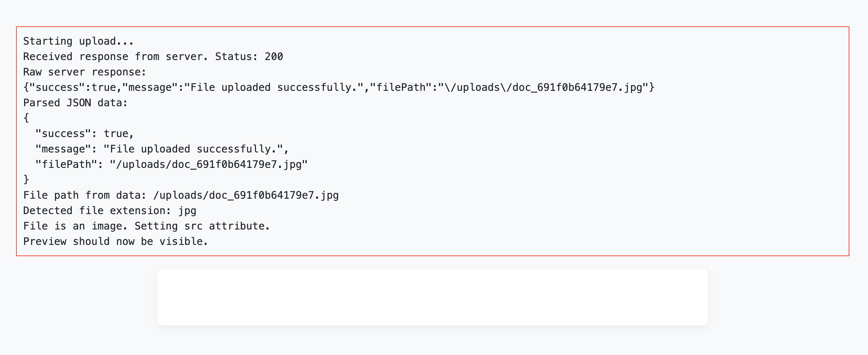The width and height of the screenshot is (868, 355).
Task: Click the opening curly brace of parsed JSON
Action: point(26,118)
